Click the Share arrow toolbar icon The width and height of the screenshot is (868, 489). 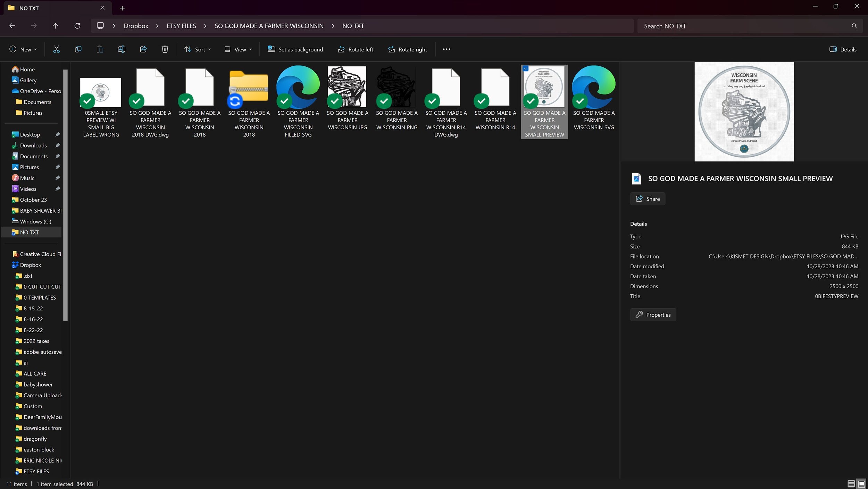pyautogui.click(x=143, y=49)
